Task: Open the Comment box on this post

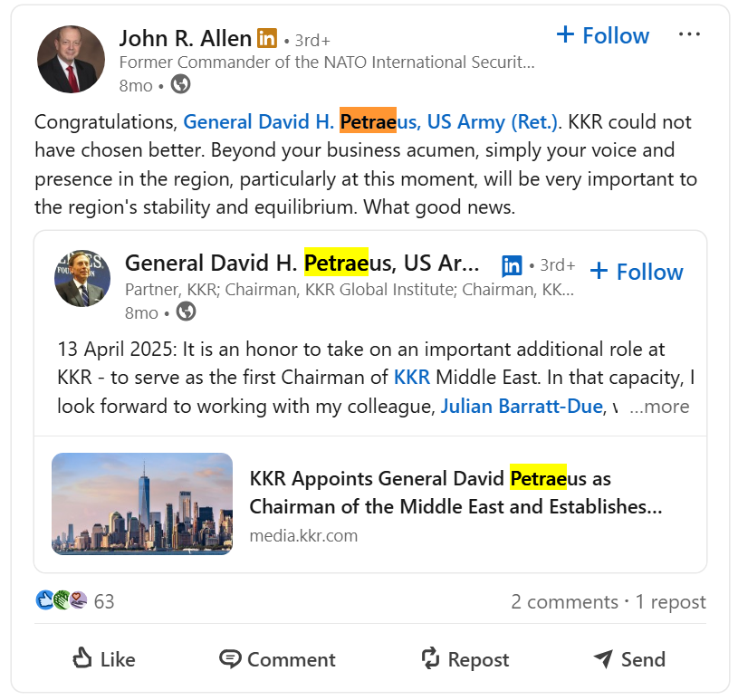Action: point(277,659)
